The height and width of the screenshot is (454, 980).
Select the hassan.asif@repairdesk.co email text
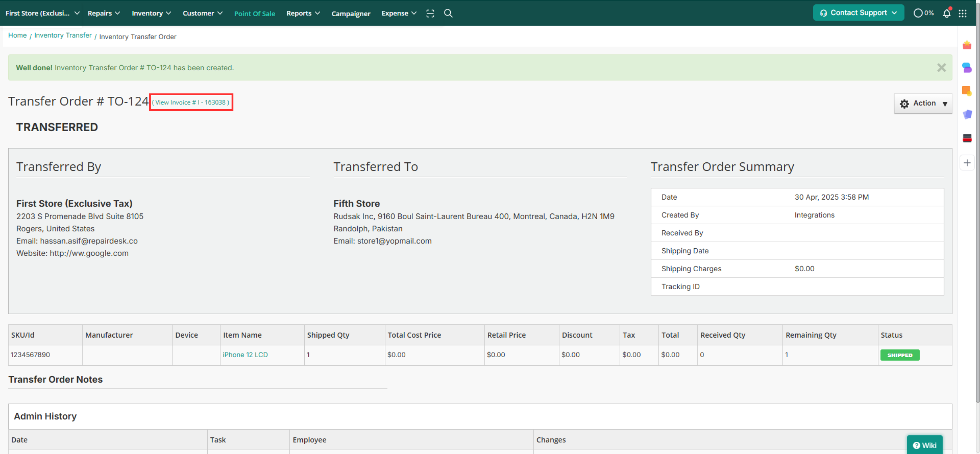click(x=89, y=241)
